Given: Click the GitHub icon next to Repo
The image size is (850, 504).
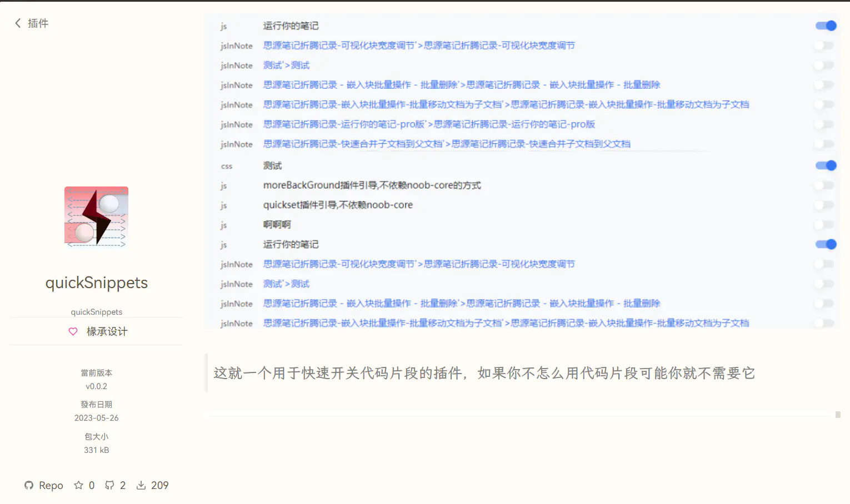Looking at the screenshot, I should [x=28, y=485].
